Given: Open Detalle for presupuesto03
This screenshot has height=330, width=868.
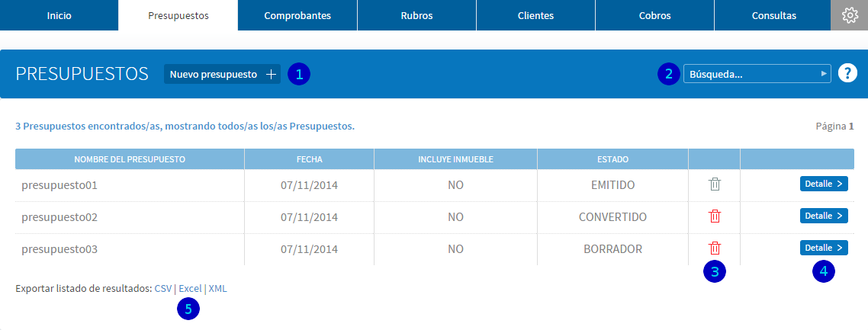Looking at the screenshot, I should point(824,248).
